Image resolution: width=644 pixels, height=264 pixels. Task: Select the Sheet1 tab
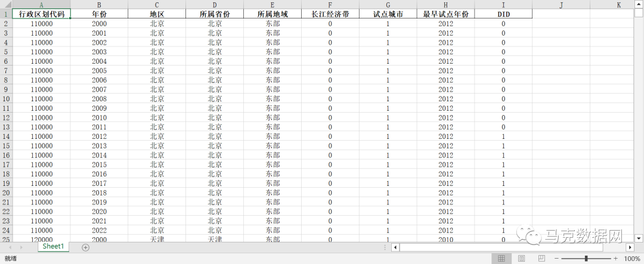(54, 246)
